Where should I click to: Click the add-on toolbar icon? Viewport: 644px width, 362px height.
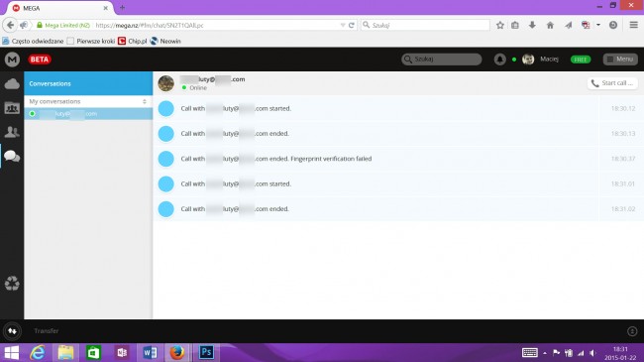pyautogui.click(x=587, y=25)
